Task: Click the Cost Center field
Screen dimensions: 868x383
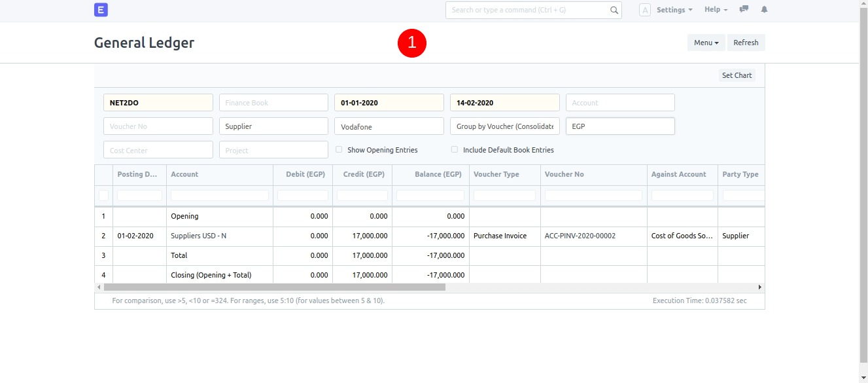Action: coord(158,150)
